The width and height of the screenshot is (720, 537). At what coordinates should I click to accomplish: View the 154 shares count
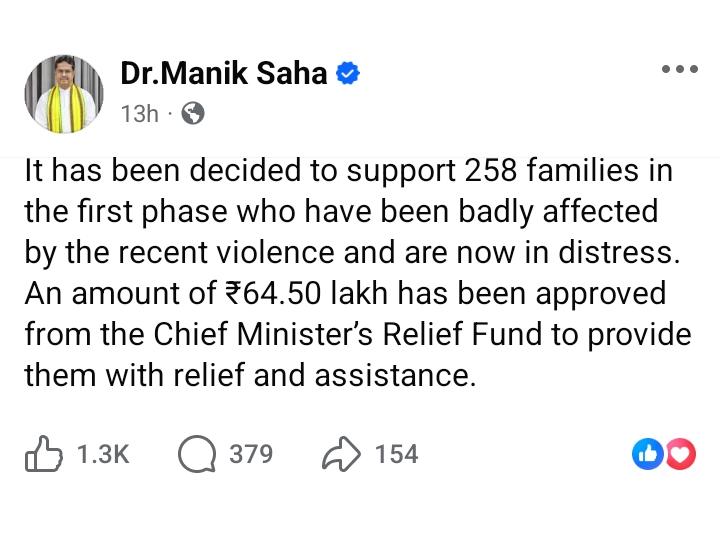click(x=396, y=455)
